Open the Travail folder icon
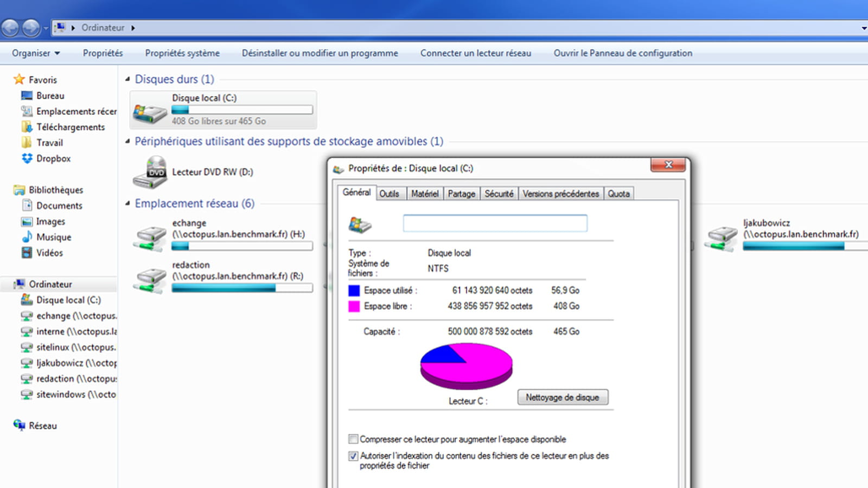The width and height of the screenshot is (868, 488). pyautogui.click(x=27, y=143)
